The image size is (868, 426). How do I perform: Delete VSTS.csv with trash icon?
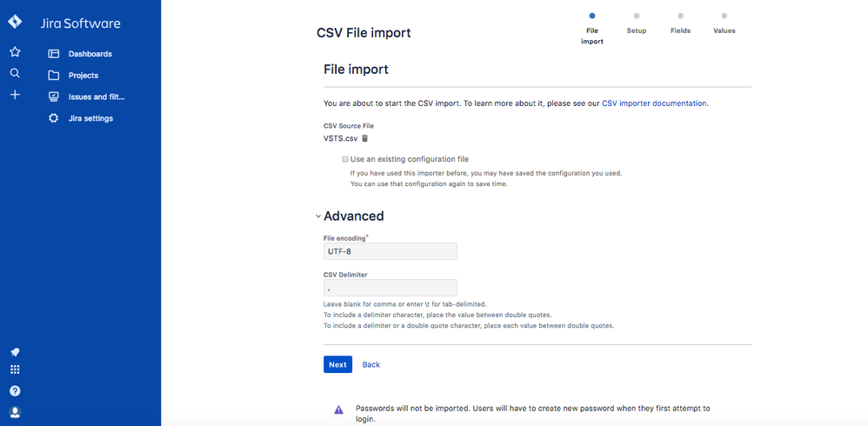tap(364, 138)
